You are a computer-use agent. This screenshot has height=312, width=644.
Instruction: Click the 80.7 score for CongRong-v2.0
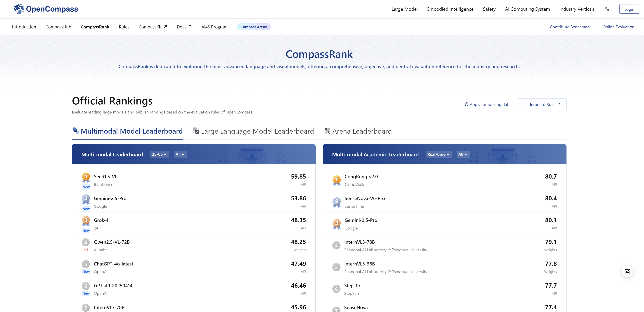(x=551, y=176)
